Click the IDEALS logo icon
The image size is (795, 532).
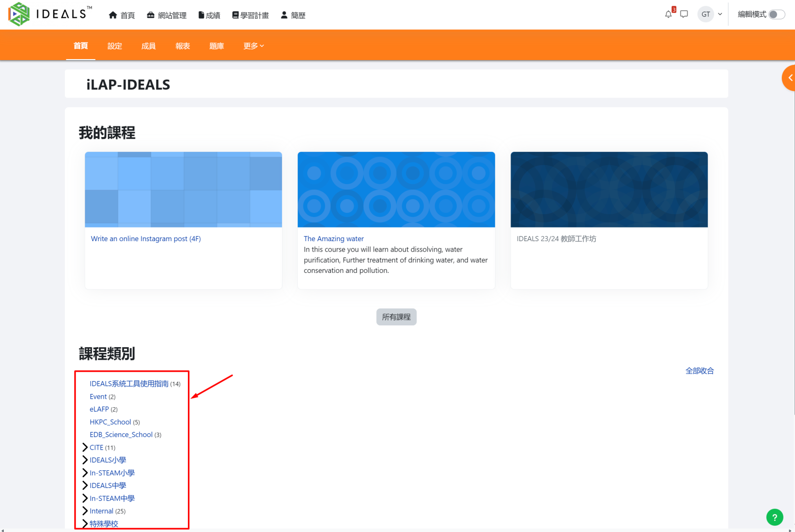tap(19, 14)
